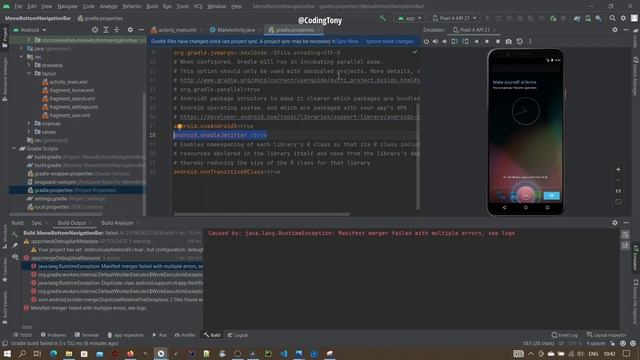Screen dimensions: 640x360
Task: Open App Inspection tool window
Action: pyautogui.click(x=125, y=335)
